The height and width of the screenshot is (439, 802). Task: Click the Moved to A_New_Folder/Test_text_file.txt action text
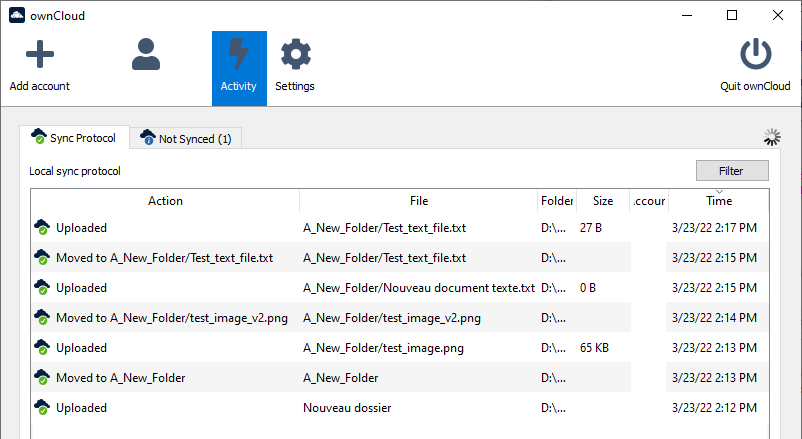(165, 258)
